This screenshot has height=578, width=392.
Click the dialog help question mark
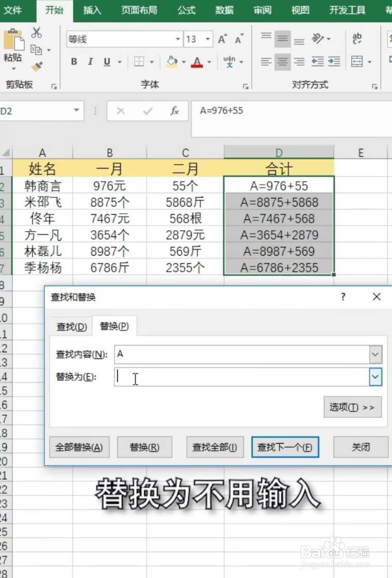(343, 296)
